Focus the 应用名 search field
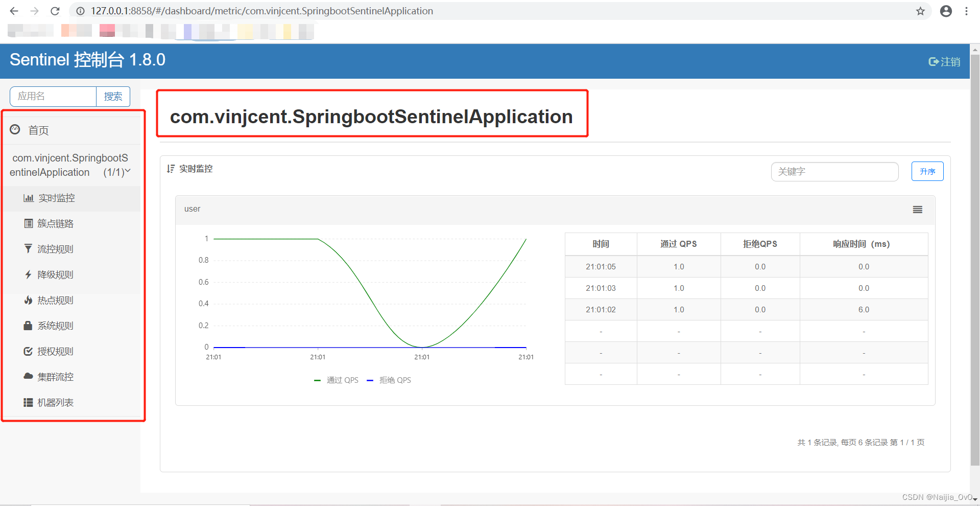 (x=53, y=97)
